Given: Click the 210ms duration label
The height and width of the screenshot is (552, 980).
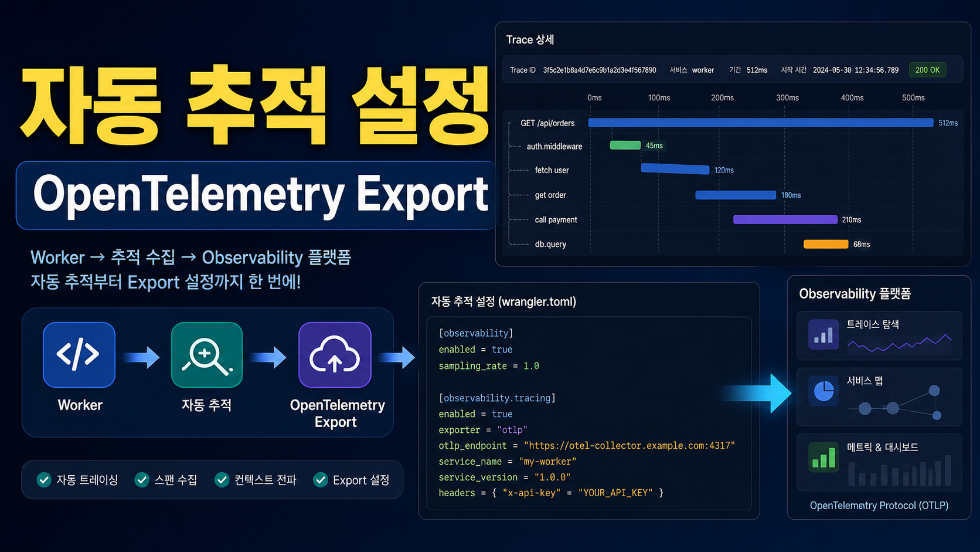Looking at the screenshot, I should 852,220.
